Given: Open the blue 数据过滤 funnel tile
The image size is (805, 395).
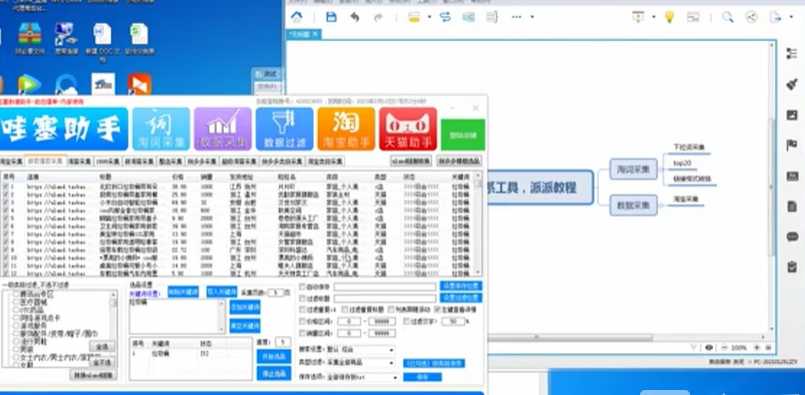Looking at the screenshot, I should click(284, 129).
